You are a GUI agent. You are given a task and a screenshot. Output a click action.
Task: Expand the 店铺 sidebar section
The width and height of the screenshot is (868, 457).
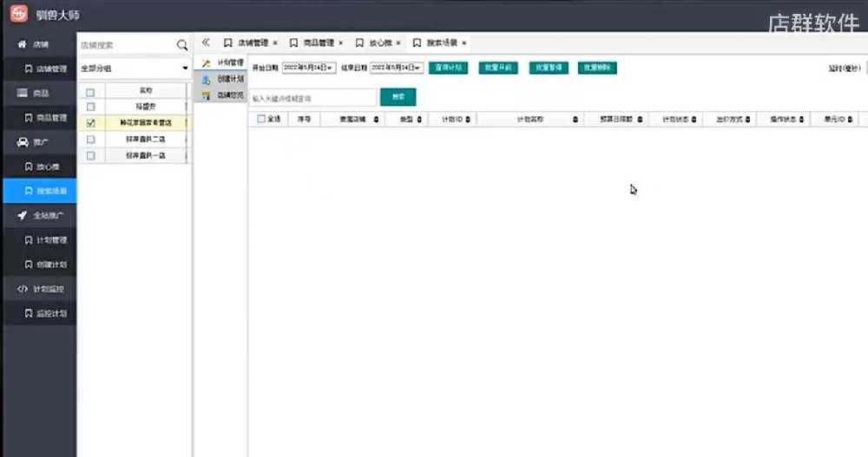tap(40, 44)
